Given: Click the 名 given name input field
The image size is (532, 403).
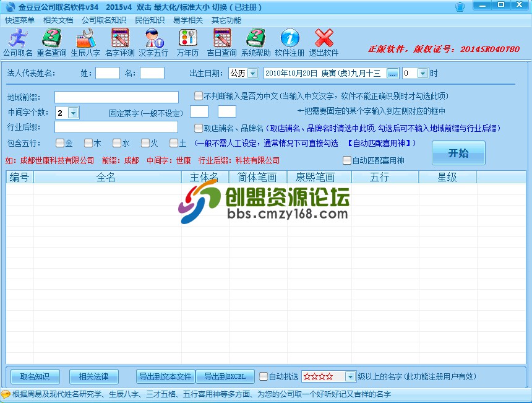Looking at the screenshot, I should tap(152, 73).
